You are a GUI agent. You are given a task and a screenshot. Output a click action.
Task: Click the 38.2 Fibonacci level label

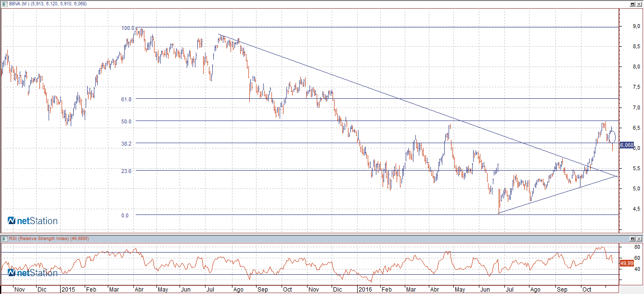coord(127,144)
